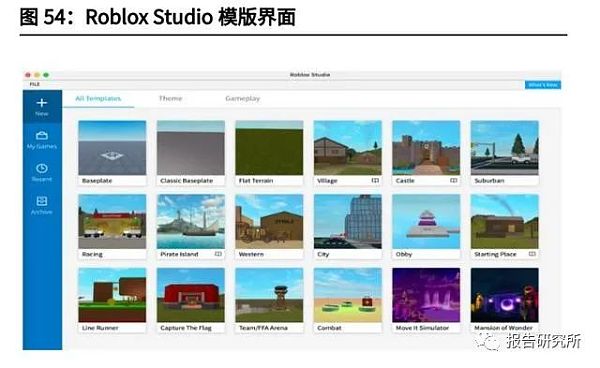Select the Mansion of Wonder template thumbnail
Viewport: 600px width, 368px height.
(504, 295)
